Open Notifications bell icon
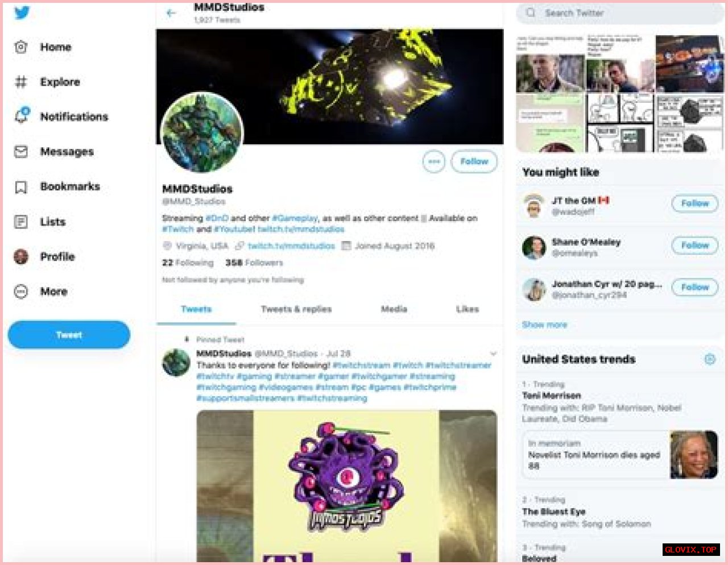Image resolution: width=728 pixels, height=565 pixels. [22, 116]
